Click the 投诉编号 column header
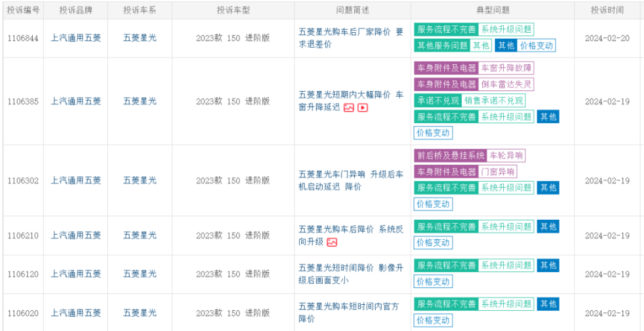The width and height of the screenshot is (644, 331). pos(23,10)
